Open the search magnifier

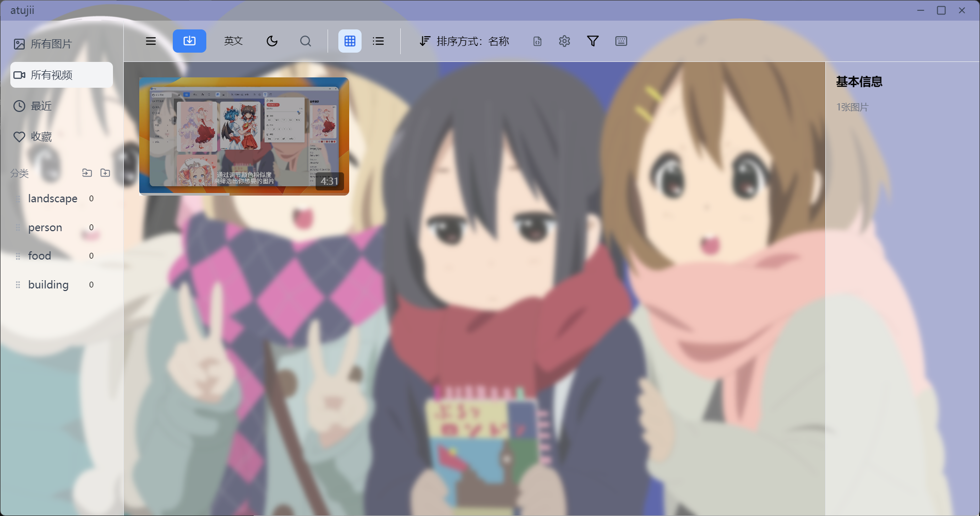[305, 41]
